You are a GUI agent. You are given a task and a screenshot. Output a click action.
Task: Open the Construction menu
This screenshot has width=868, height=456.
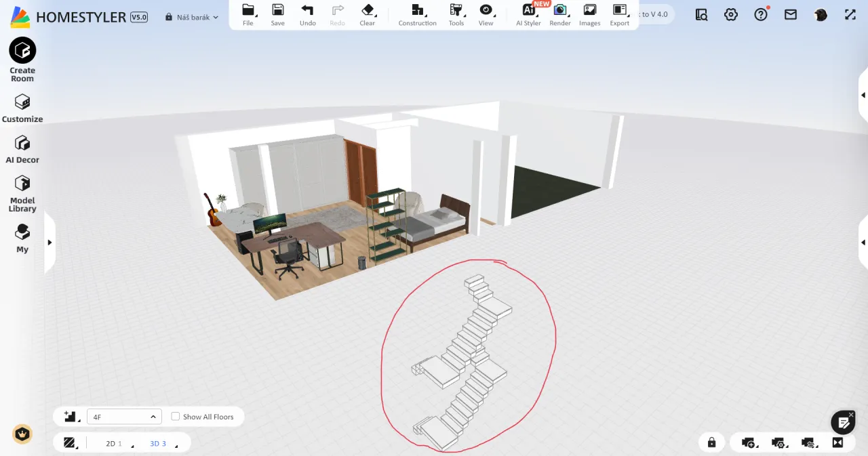[417, 10]
